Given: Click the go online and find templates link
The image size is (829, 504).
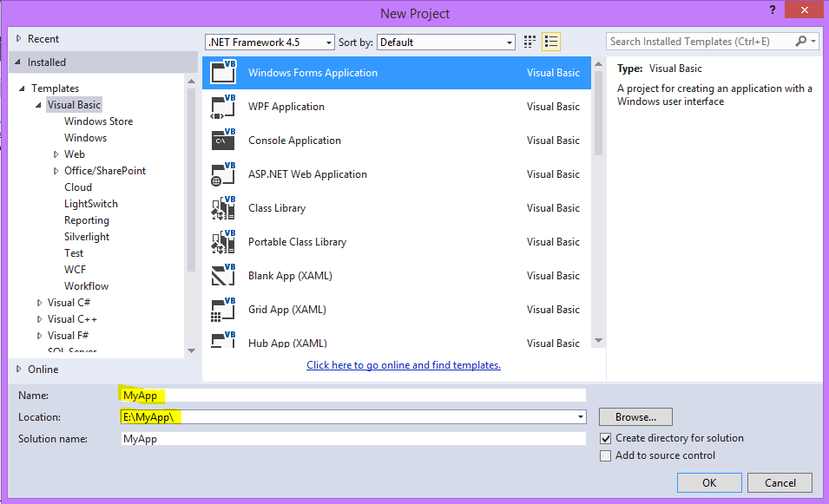Looking at the screenshot, I should [404, 364].
